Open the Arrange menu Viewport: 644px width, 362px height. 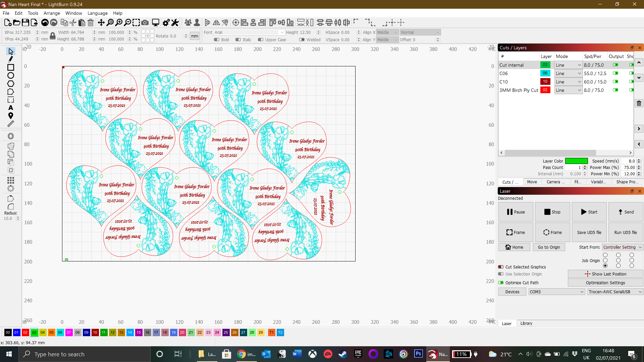click(52, 13)
